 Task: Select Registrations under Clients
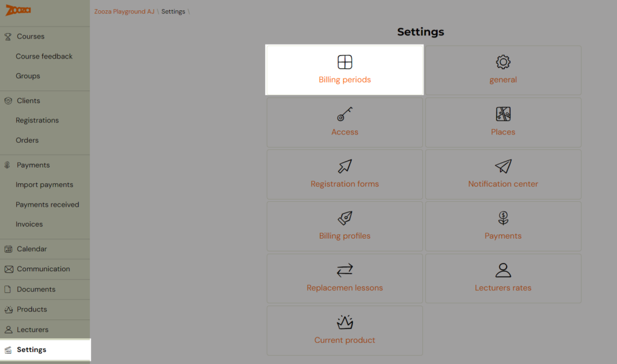pos(37,121)
